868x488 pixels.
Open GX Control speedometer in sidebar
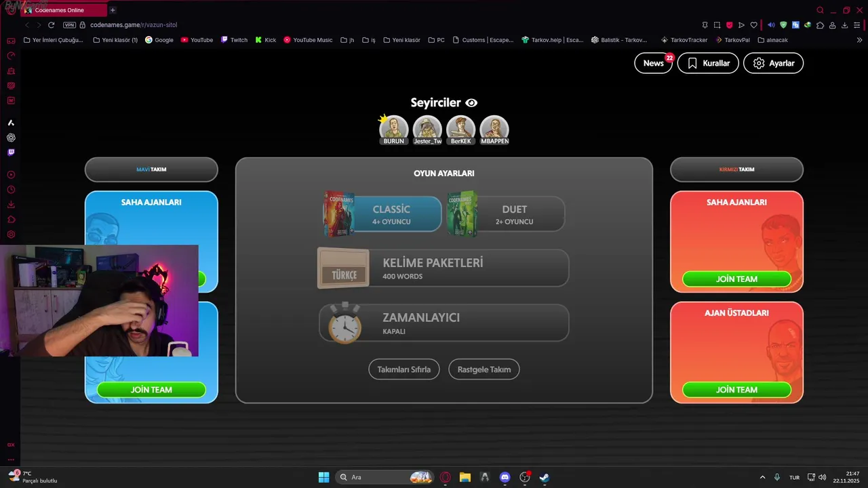[11, 56]
